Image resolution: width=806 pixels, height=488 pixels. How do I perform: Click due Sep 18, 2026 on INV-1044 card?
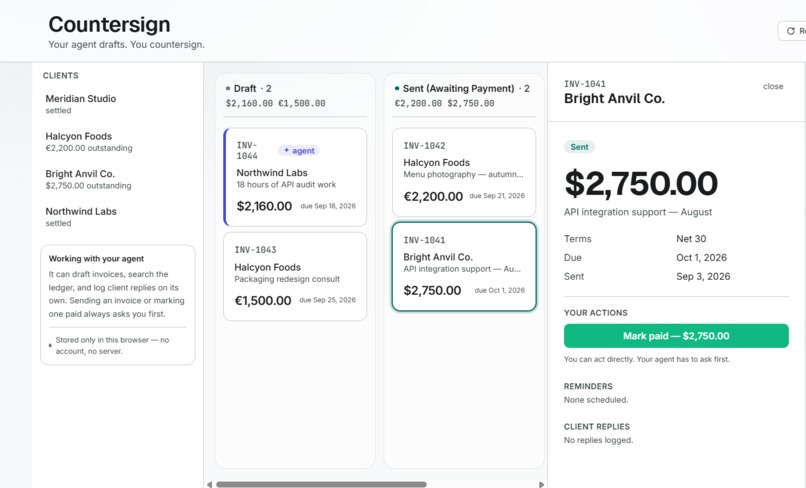[x=328, y=206]
